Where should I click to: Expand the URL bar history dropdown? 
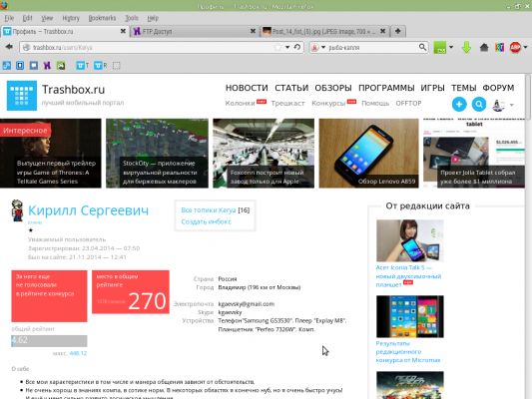(287, 47)
